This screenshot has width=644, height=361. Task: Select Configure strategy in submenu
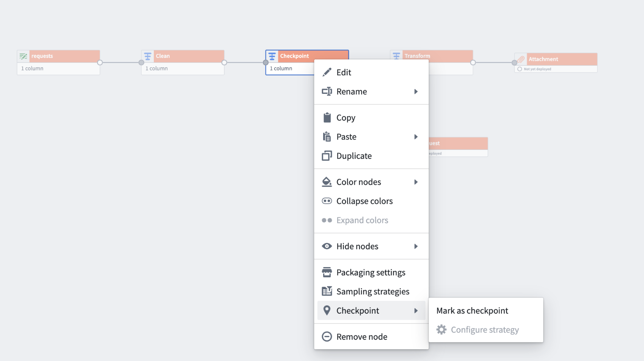click(x=486, y=330)
